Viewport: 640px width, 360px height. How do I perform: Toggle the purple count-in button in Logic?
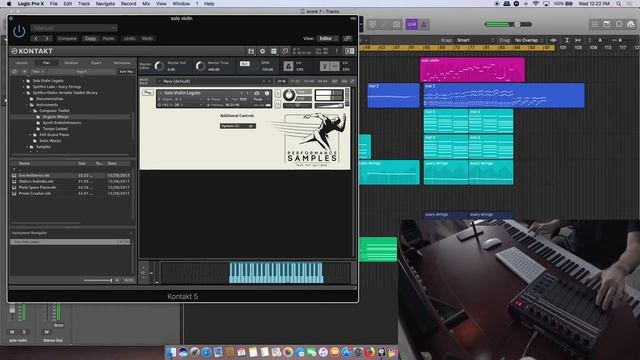[x=411, y=24]
